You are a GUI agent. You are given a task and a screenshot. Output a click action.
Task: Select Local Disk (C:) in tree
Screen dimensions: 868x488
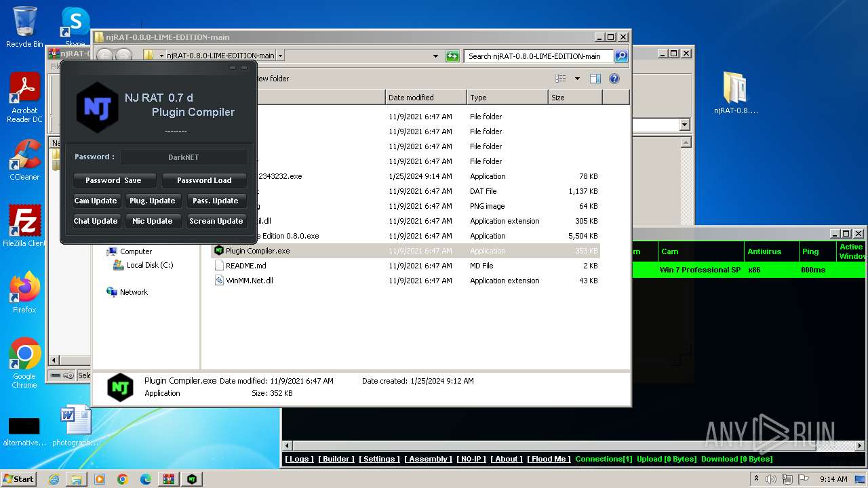[143, 265]
